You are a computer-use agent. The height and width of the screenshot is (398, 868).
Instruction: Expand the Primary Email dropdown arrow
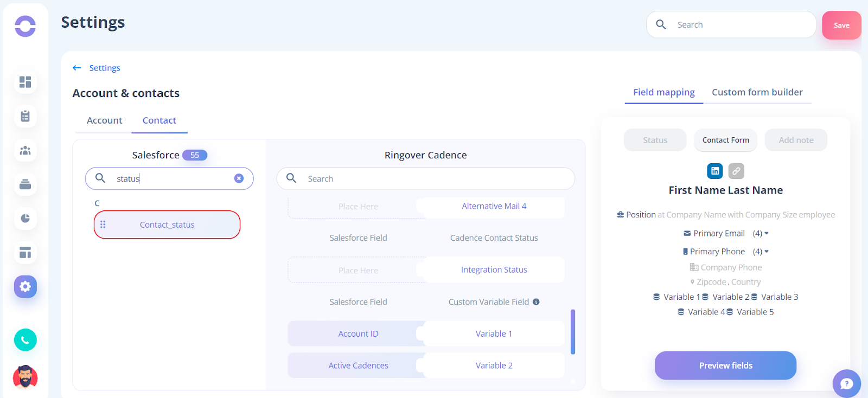click(x=767, y=233)
